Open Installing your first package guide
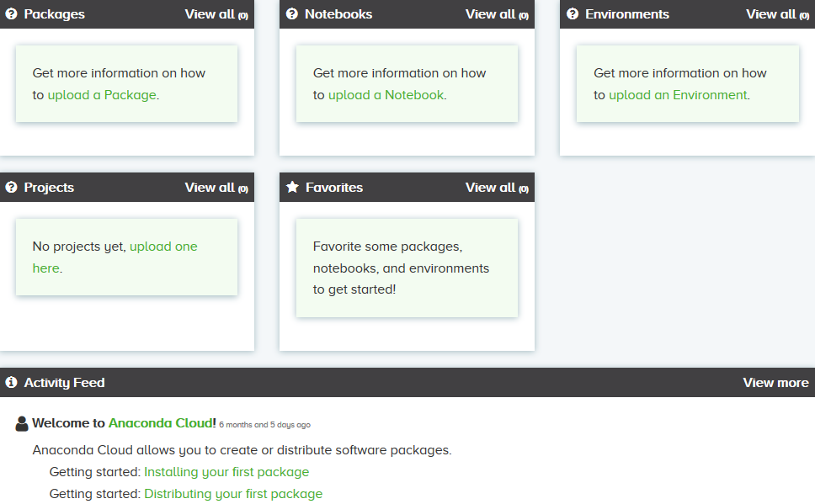815x504 pixels. [226, 472]
